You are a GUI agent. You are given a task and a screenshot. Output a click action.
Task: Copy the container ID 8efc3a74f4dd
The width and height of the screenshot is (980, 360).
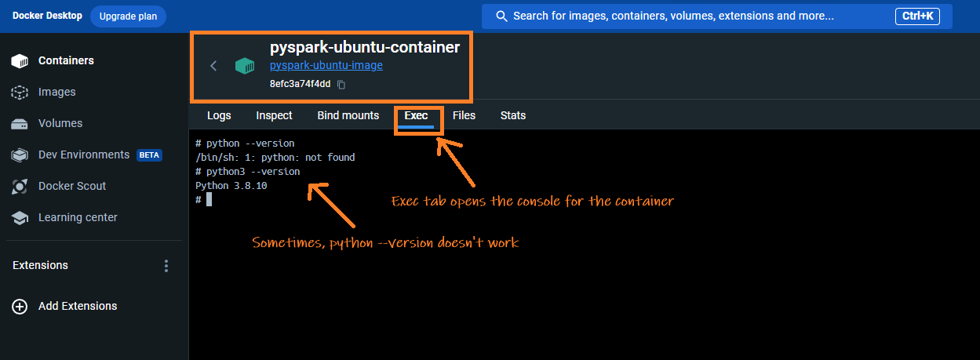tap(341, 84)
